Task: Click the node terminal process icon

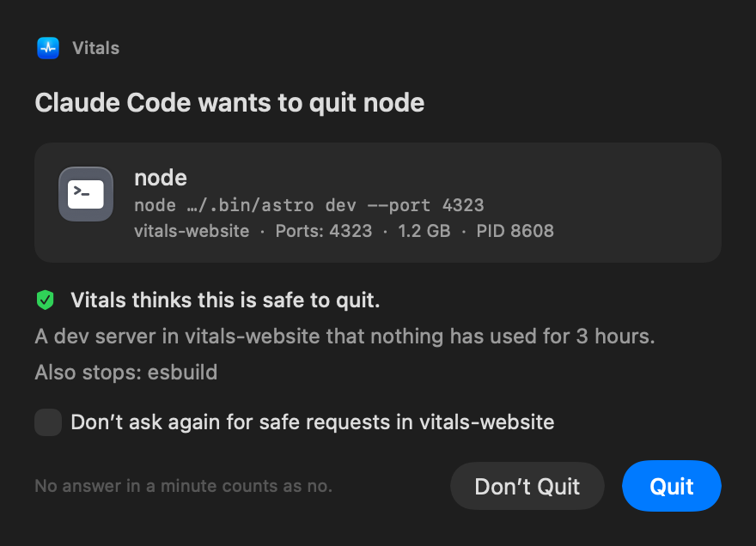Action: [x=86, y=194]
